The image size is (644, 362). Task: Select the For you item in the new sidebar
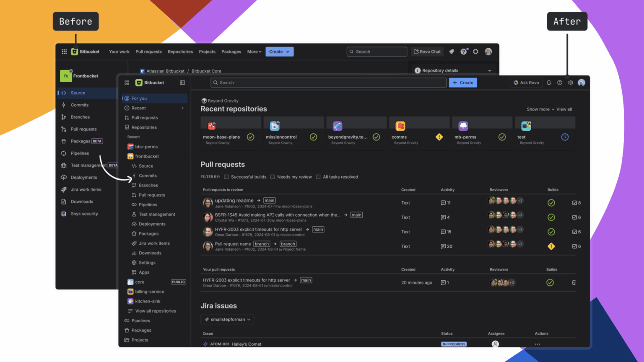point(139,98)
